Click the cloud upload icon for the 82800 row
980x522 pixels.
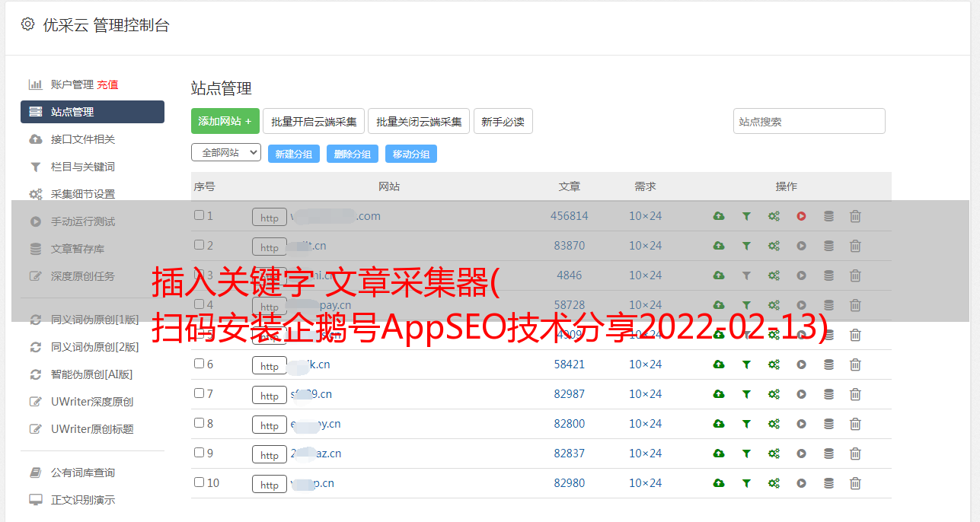pyautogui.click(x=719, y=424)
